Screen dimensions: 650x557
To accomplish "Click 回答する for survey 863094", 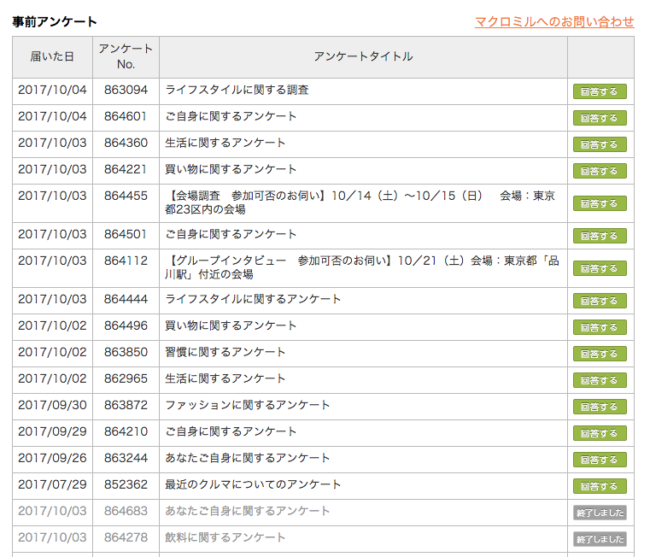I will pos(599,92).
